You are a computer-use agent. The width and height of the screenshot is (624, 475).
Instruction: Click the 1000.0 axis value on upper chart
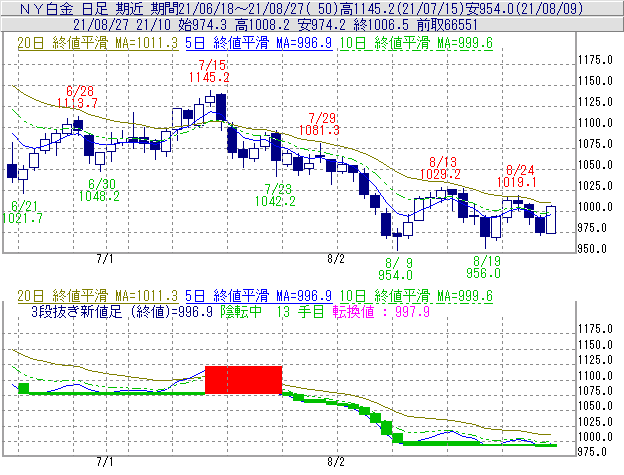pos(595,207)
